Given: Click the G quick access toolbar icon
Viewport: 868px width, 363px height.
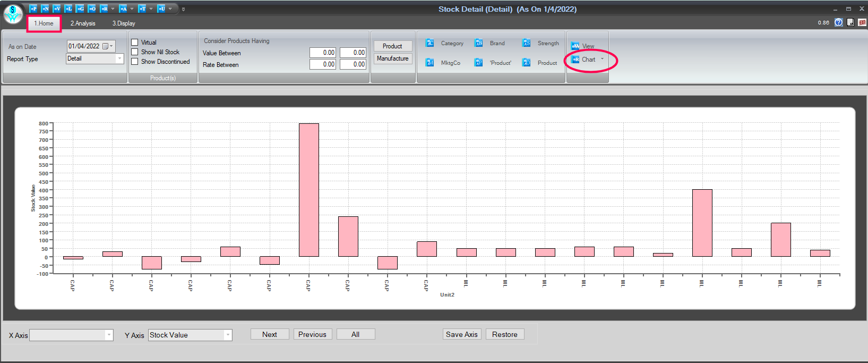Looking at the screenshot, I should [x=80, y=9].
